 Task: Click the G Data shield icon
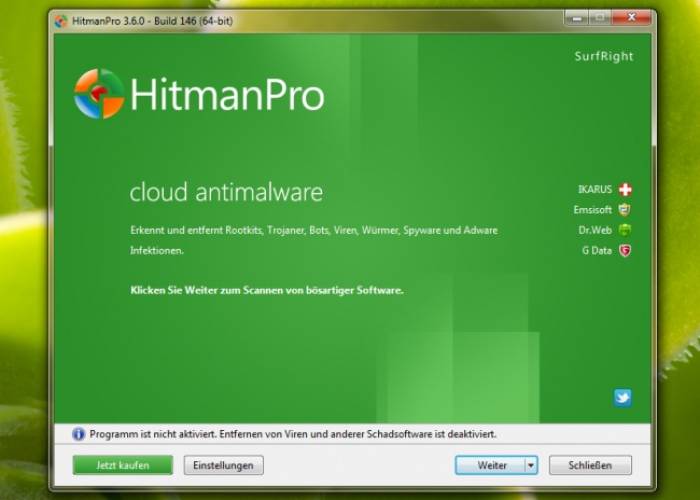coord(625,250)
